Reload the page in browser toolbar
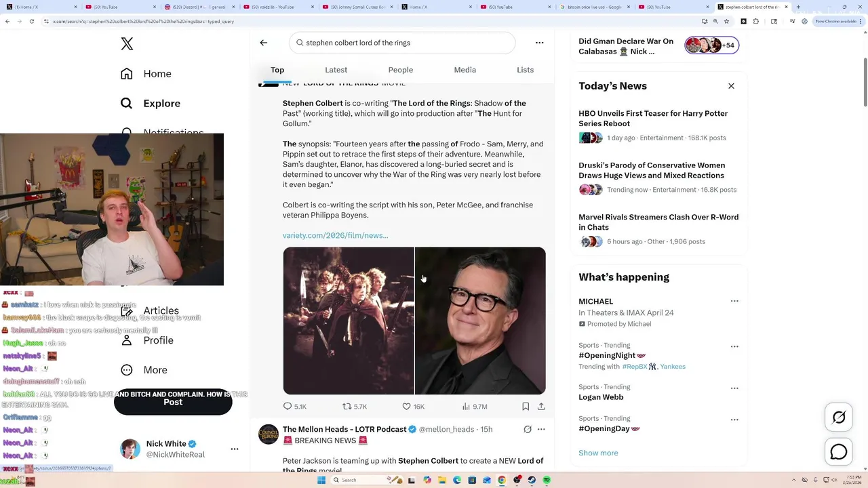Viewport: 868px width, 488px height. (x=32, y=21)
